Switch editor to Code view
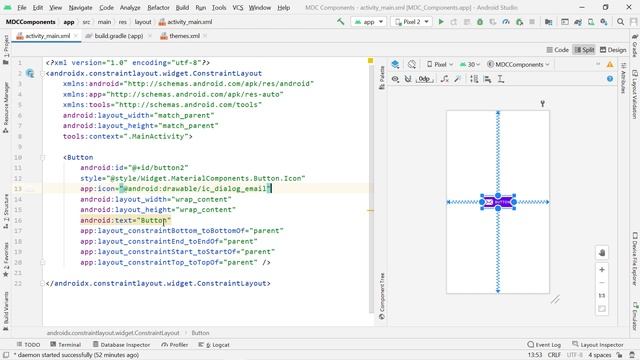This screenshot has height=360, width=640. (558, 50)
